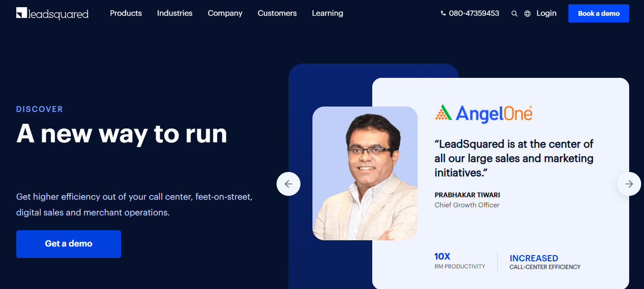This screenshot has width=644, height=289.
Task: Click the Login link
Action: [x=546, y=13]
